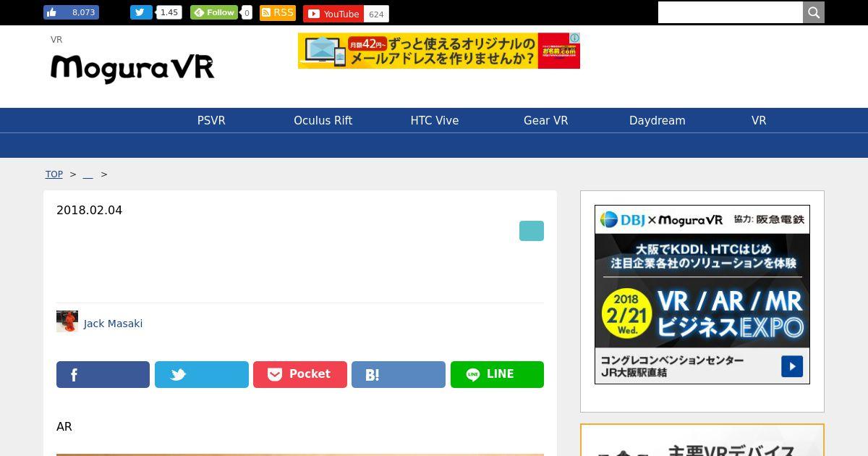The image size is (868, 456).
Task: Open VR/AR/MR Business EXPO sidebar banner
Action: coord(702,295)
